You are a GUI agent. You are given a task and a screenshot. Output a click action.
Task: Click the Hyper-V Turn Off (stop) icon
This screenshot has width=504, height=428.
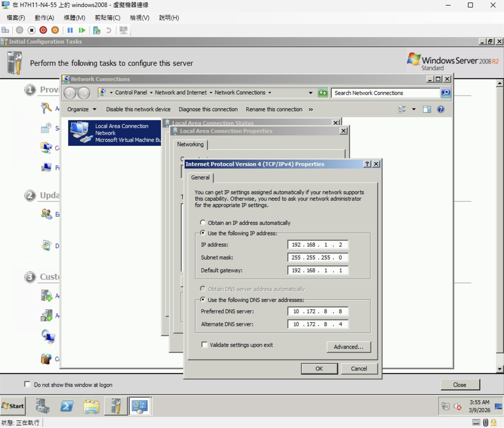(31, 30)
